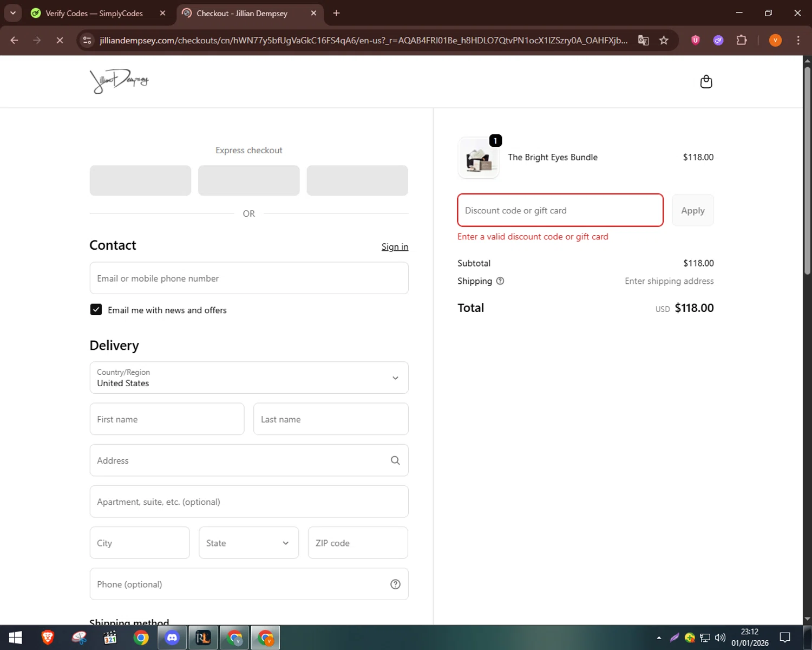
Task: Open the browser three-dot menu
Action: [798, 40]
